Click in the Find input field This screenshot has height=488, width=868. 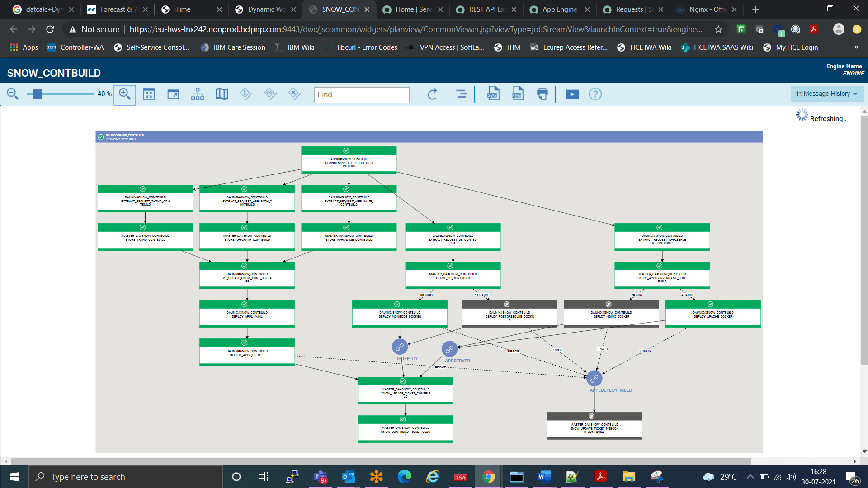[361, 94]
